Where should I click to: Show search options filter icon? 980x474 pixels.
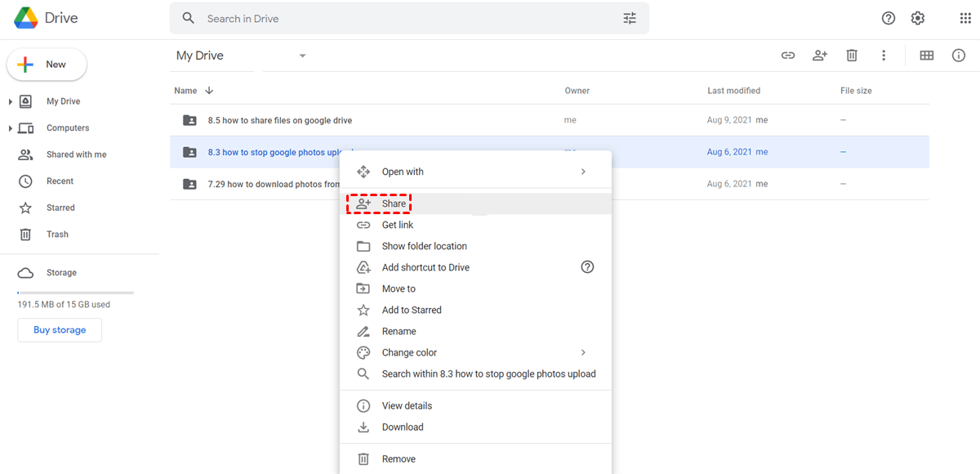pyautogui.click(x=630, y=18)
